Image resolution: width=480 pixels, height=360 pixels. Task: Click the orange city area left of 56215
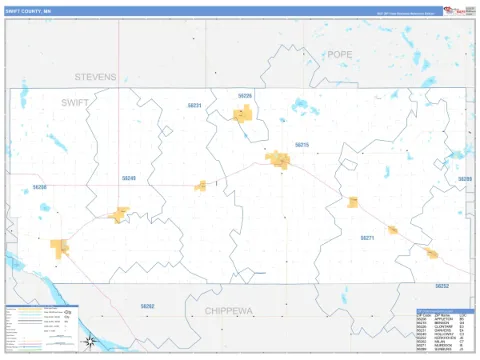pos(278,160)
